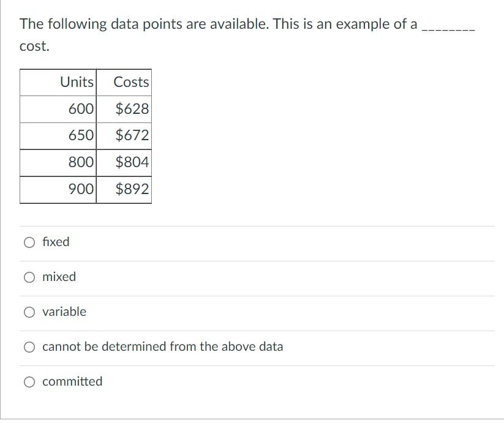The image size is (504, 423).
Task: Click the 900 units table cell
Action: [x=80, y=188]
